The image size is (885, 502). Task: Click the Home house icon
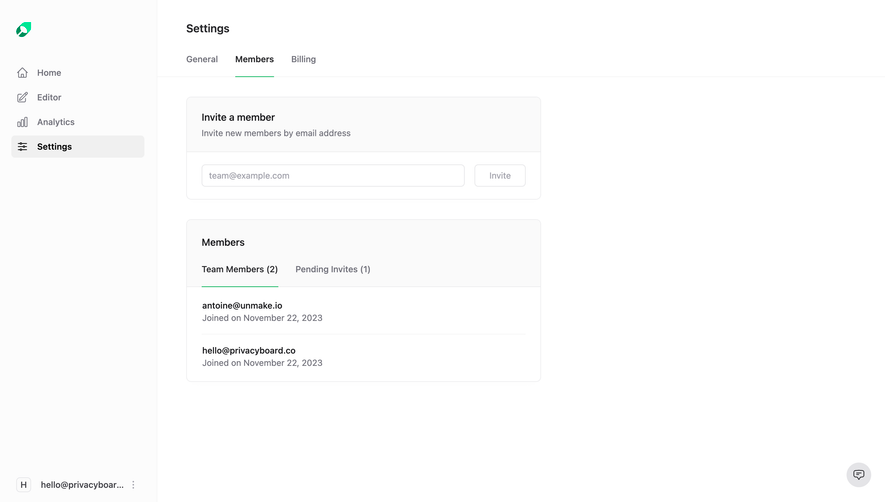pyautogui.click(x=23, y=73)
